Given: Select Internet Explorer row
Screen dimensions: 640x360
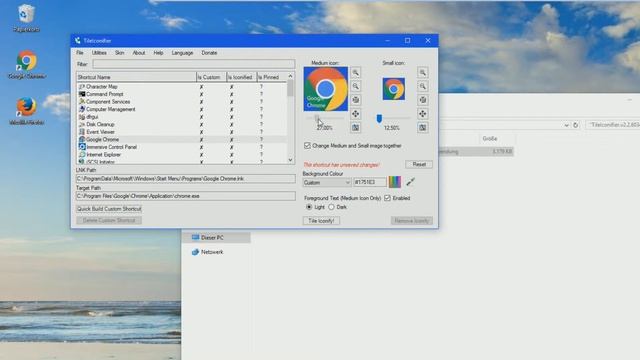Looking at the screenshot, I should (182, 155).
